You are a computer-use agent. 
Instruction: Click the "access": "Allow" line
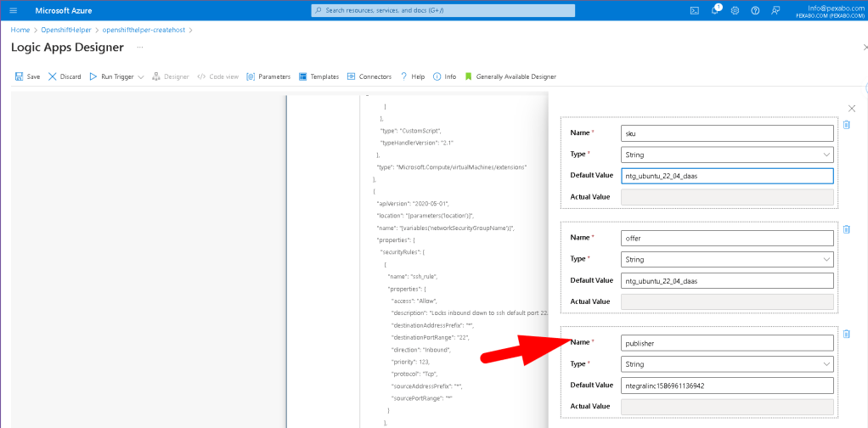[x=416, y=301]
